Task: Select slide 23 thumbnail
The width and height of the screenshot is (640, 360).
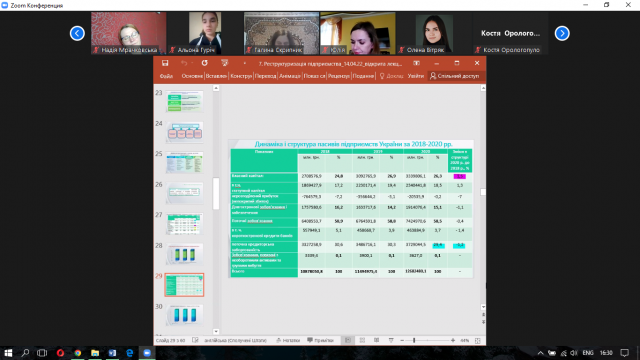Action: (184, 102)
